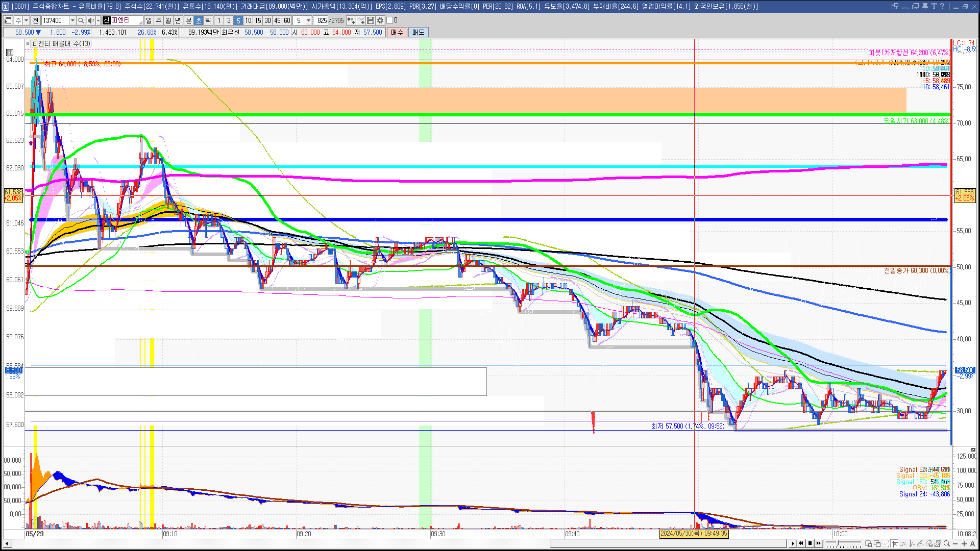Click the 매수 buy button

tap(397, 32)
